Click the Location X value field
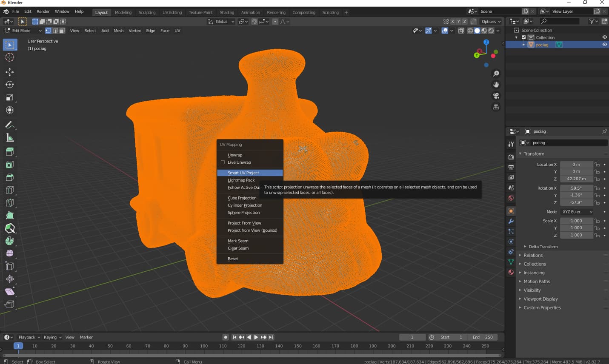609x364 pixels. 576,165
